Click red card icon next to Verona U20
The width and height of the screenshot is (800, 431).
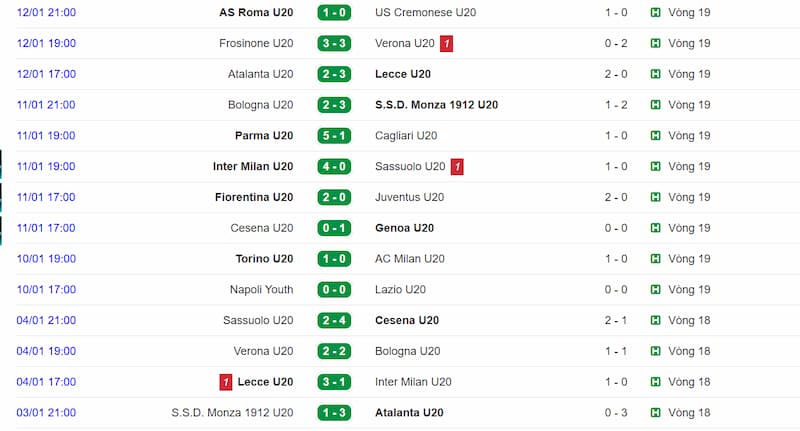[447, 44]
